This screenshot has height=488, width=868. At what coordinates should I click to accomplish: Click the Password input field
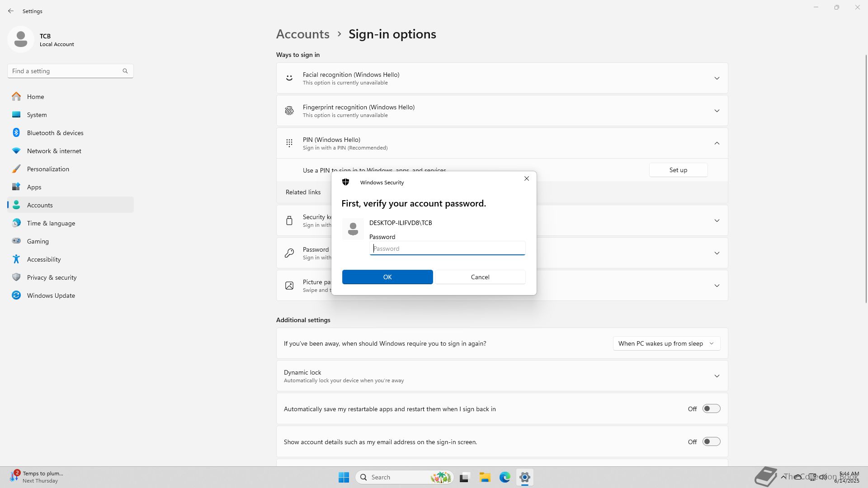point(447,249)
